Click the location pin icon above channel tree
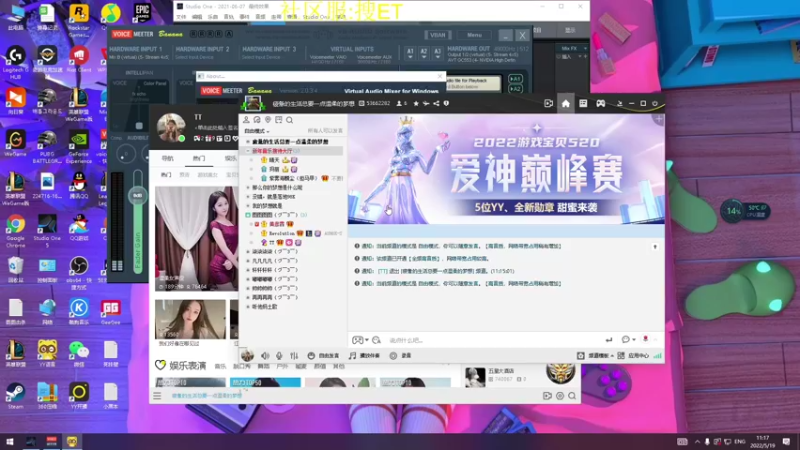 pyautogui.click(x=268, y=120)
